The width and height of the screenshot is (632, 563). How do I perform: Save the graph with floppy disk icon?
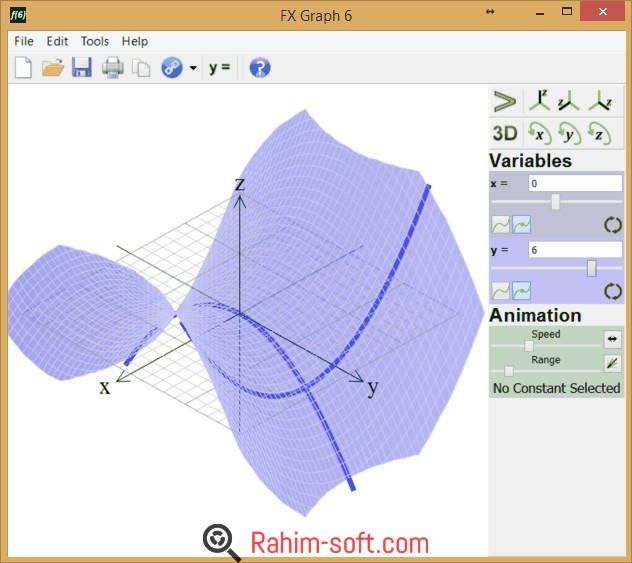pos(82,67)
